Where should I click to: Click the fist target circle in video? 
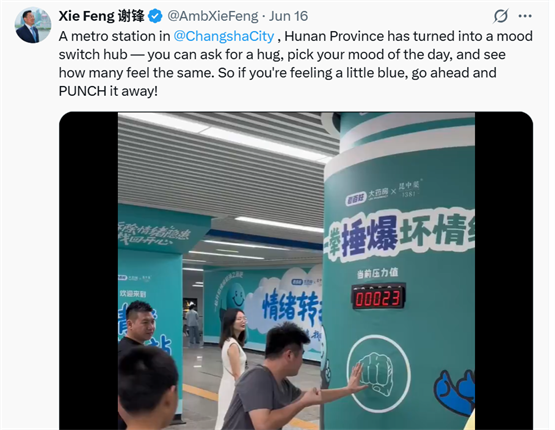378,374
